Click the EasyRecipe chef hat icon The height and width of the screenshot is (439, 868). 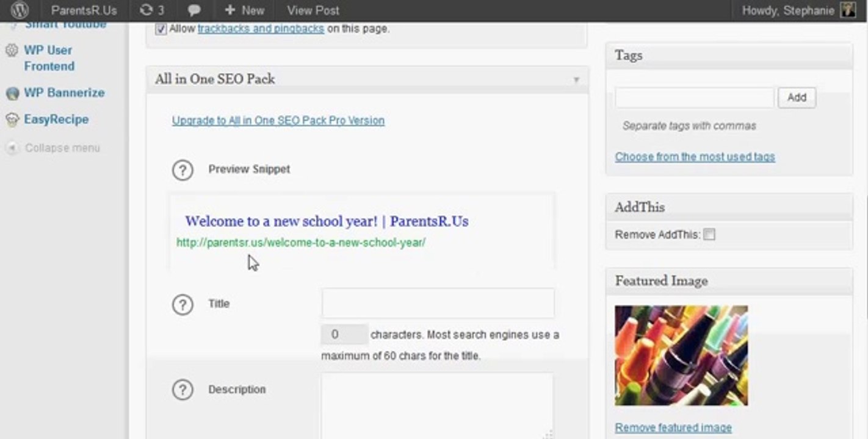point(12,120)
